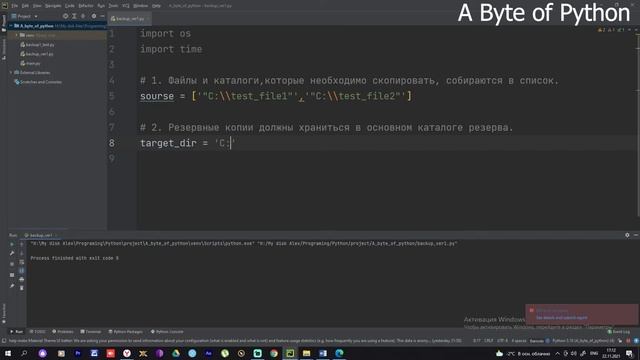Hide the Run panel with minus icon
The height and width of the screenshot is (360, 640).
pos(636,235)
